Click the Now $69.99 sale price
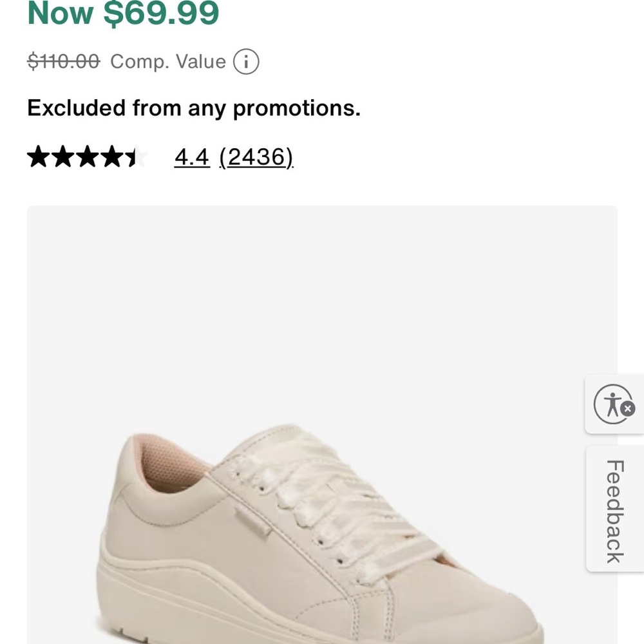Image resolution: width=644 pixels, height=644 pixels. [121, 13]
